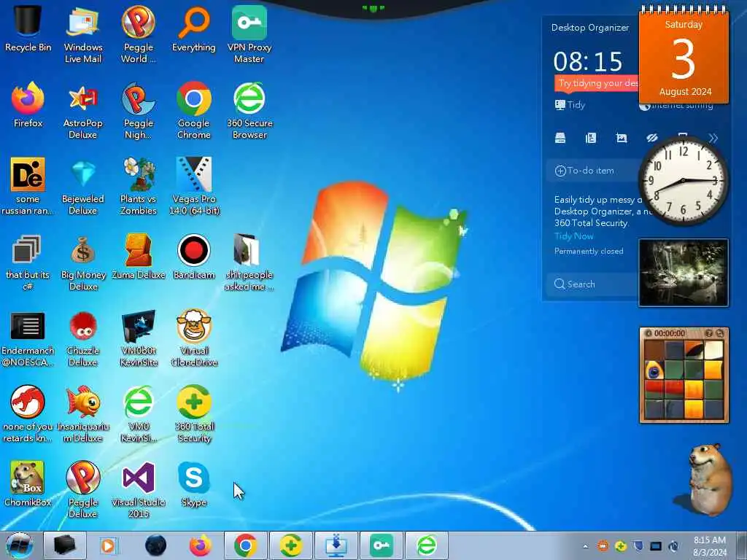747x560 pixels.
Task: Open VPN Proxy Master from the taskbar
Action: coord(381,545)
